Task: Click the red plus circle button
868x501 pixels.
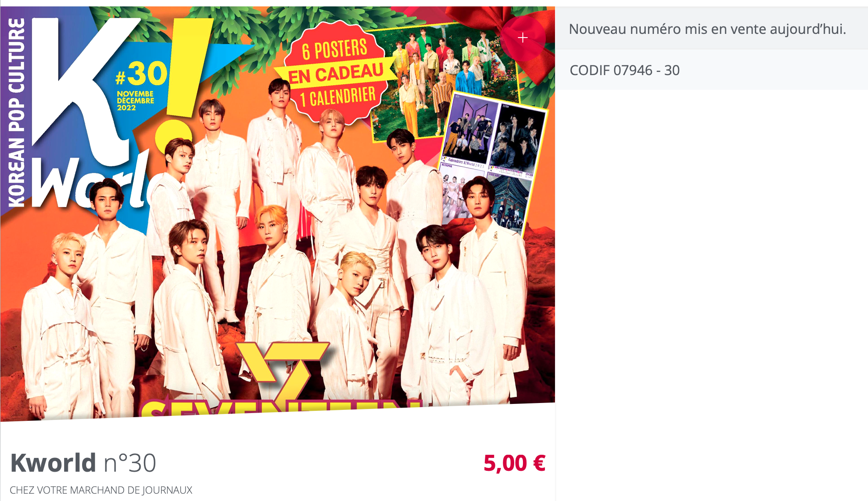Action: coord(523,38)
